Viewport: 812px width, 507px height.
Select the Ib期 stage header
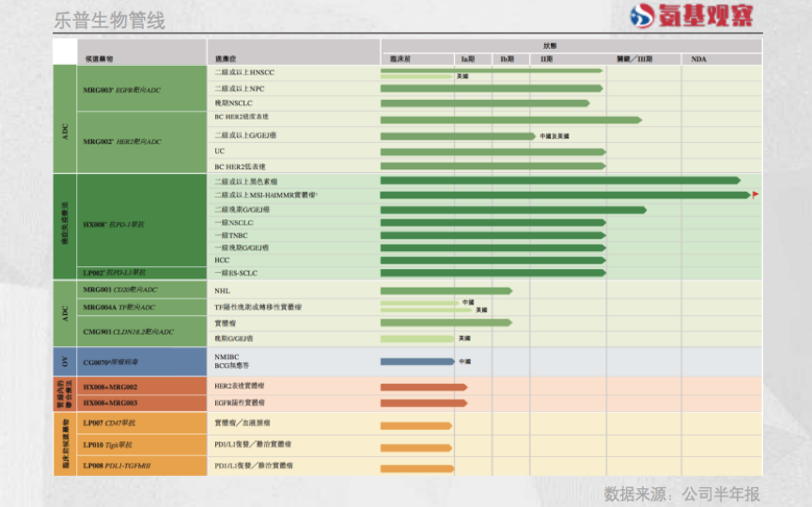click(507, 59)
